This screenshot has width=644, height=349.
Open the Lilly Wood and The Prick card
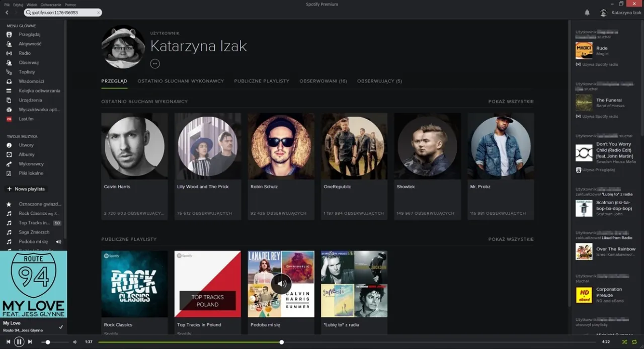click(x=208, y=166)
